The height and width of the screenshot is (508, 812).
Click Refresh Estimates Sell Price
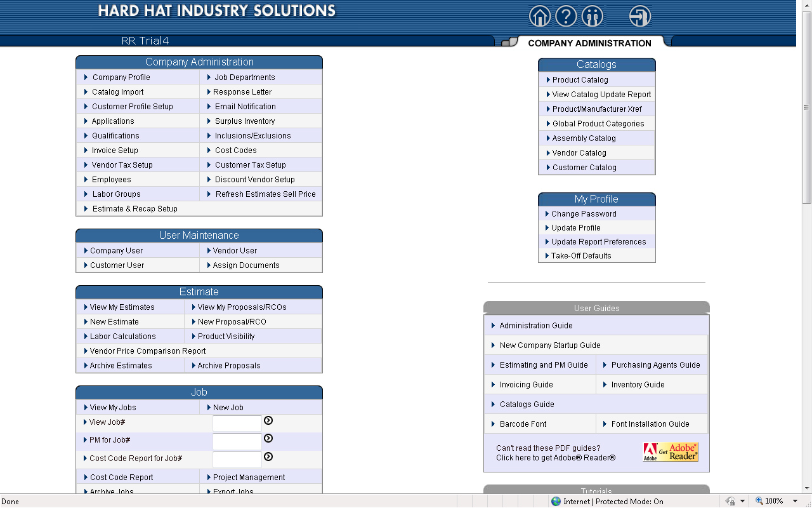pos(266,194)
